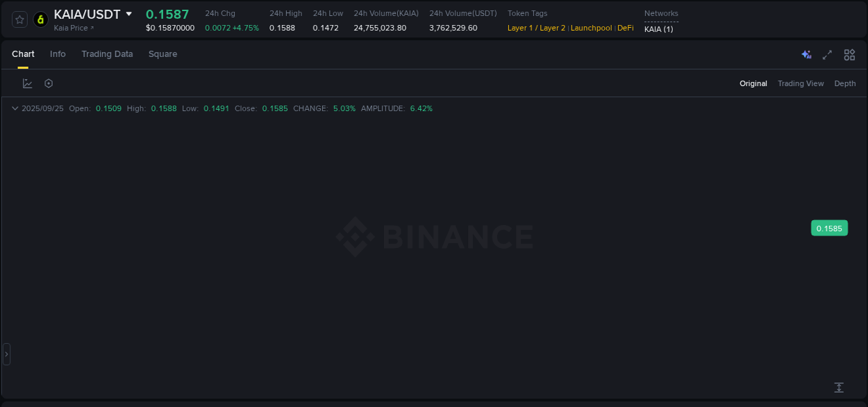This screenshot has height=407, width=868.
Task: Follow the Launchpool tag link
Action: [591, 28]
